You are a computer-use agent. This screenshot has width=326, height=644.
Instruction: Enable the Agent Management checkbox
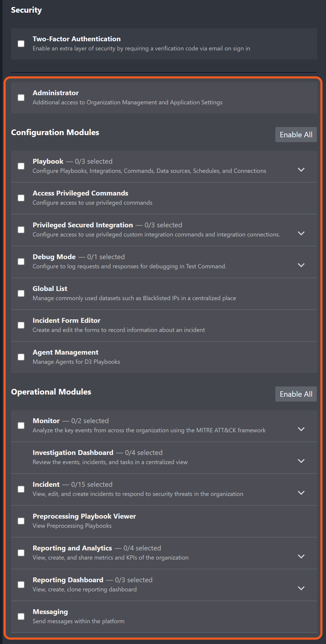click(x=21, y=357)
